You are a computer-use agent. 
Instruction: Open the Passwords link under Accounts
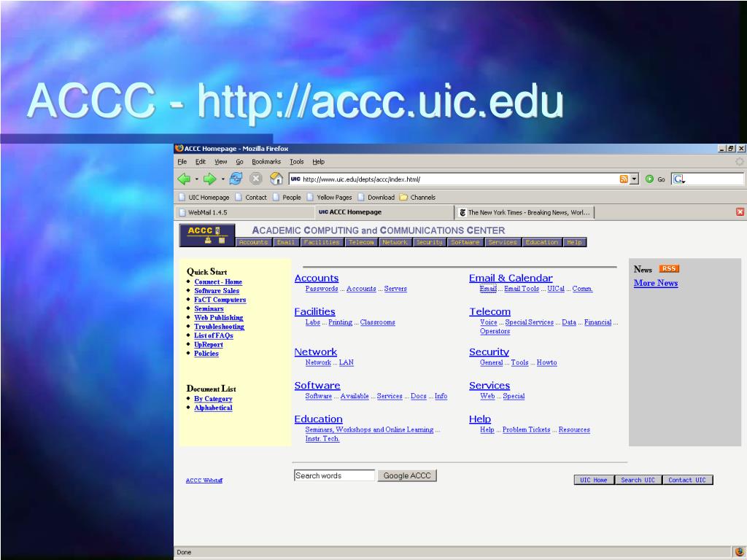coord(322,289)
